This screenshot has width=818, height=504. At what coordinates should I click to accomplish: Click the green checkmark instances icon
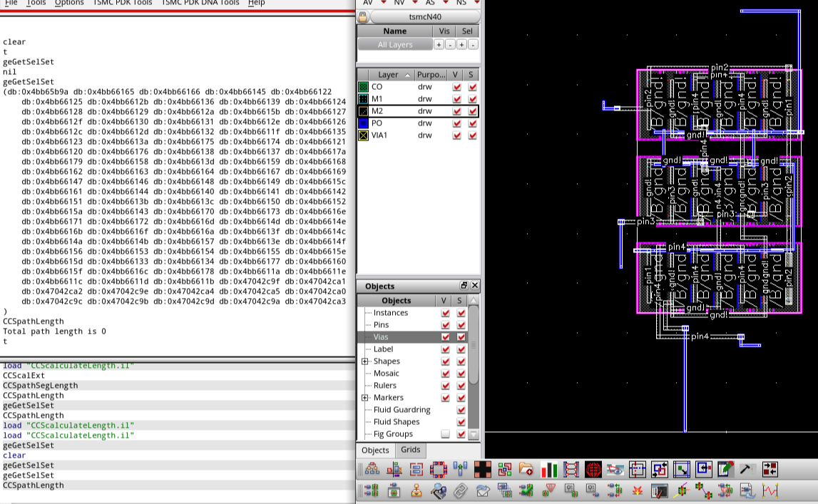coord(526,490)
